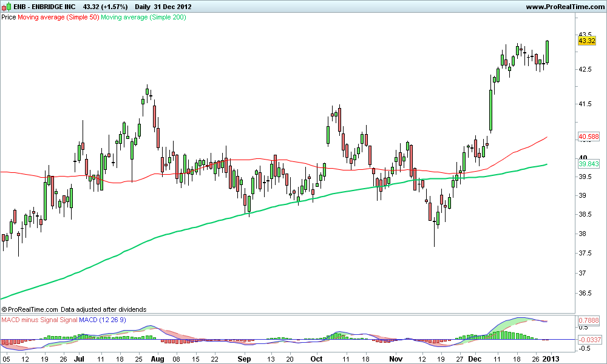
Task: Select Moving average (Simple 50) legend
Action: 58,17
